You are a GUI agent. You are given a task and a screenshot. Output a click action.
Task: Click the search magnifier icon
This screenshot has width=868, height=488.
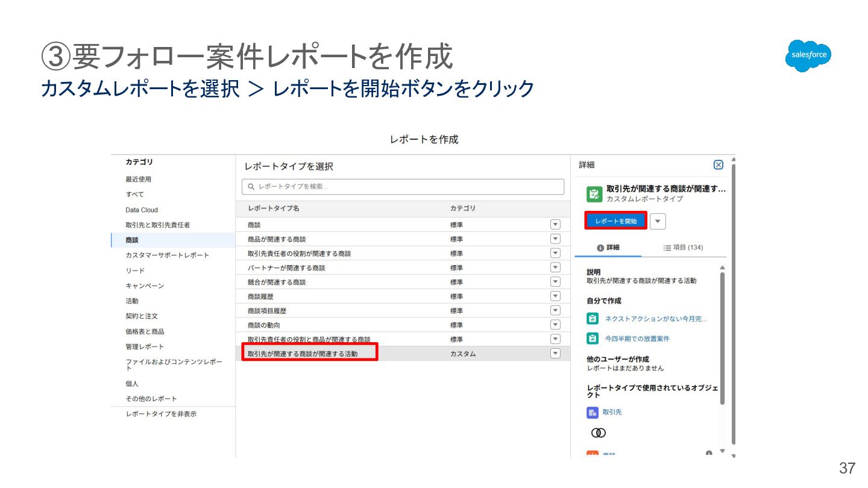pos(251,187)
